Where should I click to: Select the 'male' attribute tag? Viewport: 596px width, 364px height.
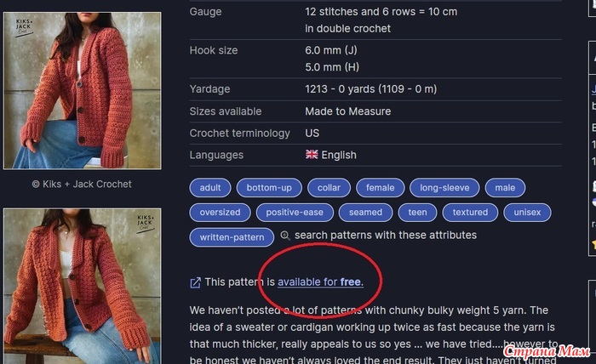click(x=505, y=188)
